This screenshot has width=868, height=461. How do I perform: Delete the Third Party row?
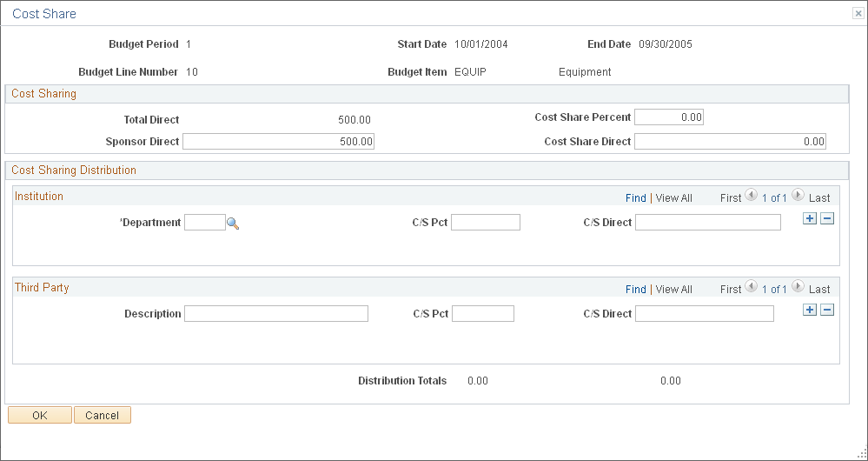coord(827,310)
